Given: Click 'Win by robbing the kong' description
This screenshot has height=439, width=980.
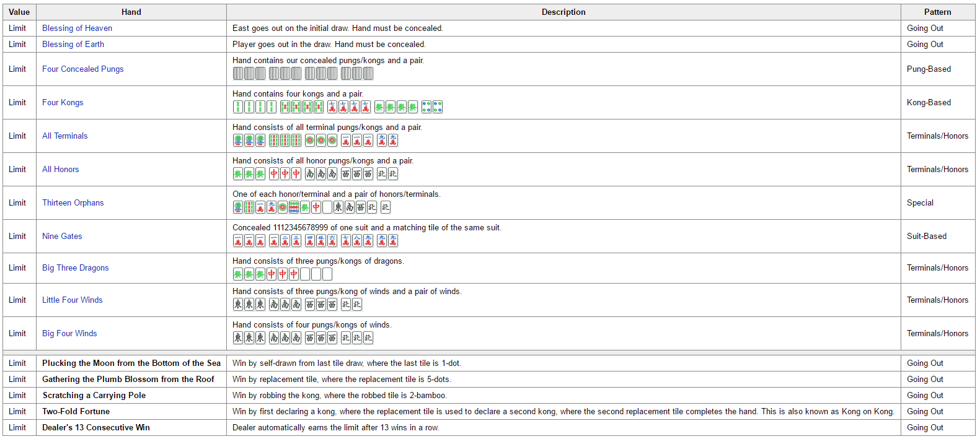Looking at the screenshot, I should point(340,395).
